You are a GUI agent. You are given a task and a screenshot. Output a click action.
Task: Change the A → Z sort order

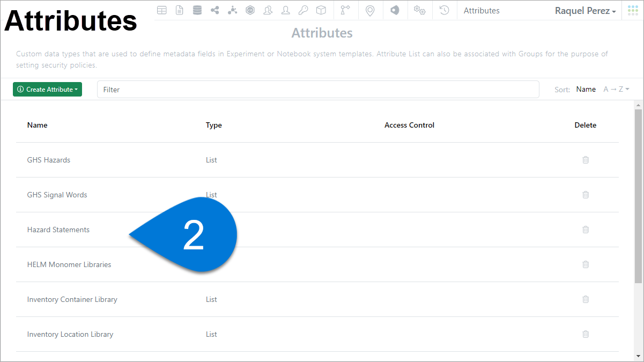[x=616, y=90]
